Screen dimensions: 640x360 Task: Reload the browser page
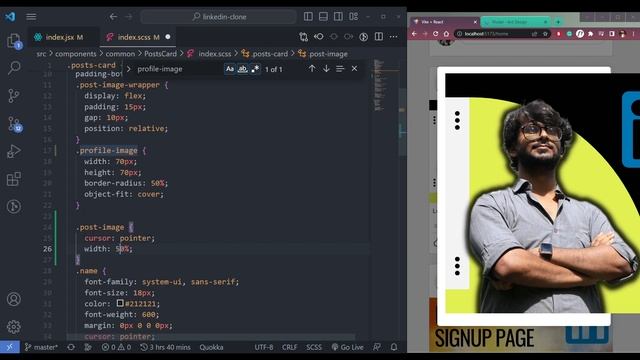click(436, 34)
